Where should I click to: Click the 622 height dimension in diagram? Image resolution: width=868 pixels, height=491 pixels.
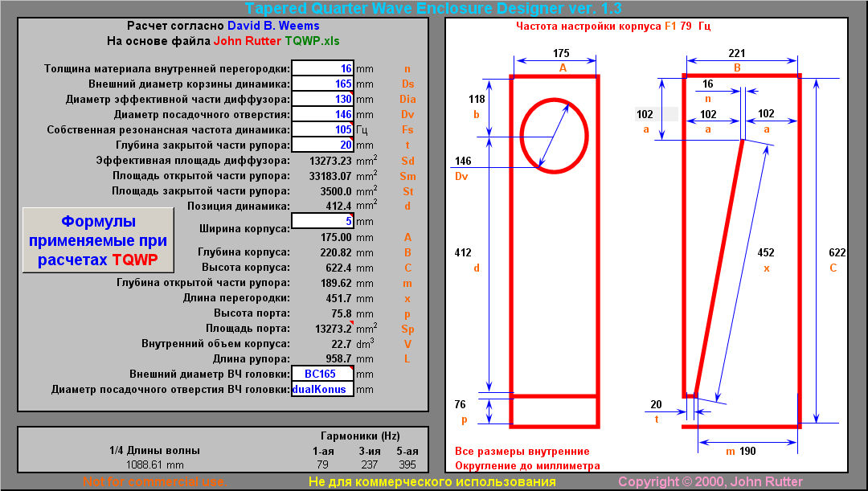pyautogui.click(x=837, y=252)
